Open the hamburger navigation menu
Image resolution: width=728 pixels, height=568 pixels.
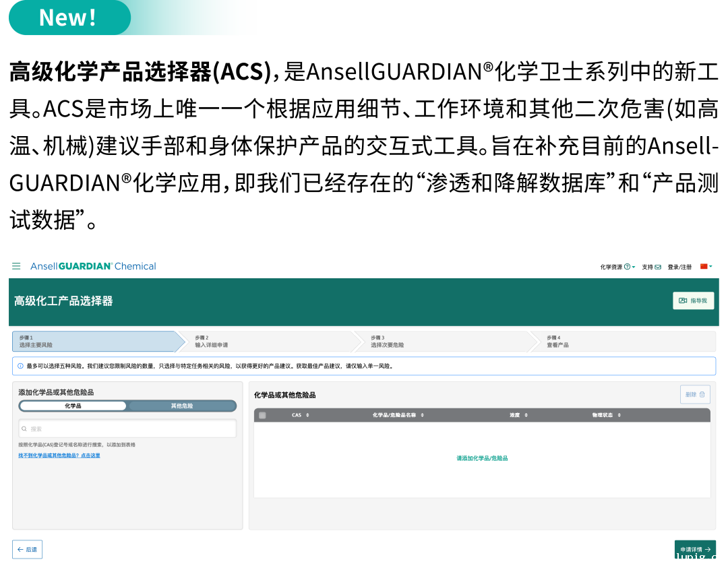click(16, 266)
